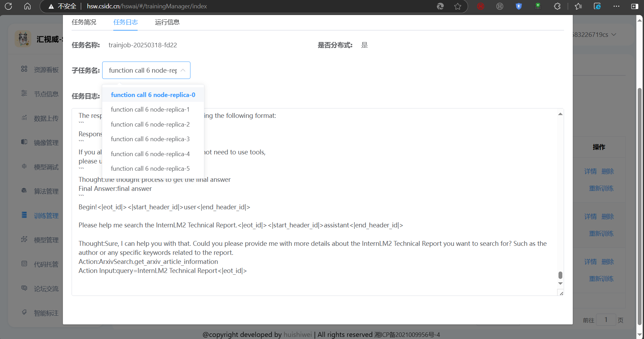This screenshot has width=644, height=339.
Task: Click third row 详情 link
Action: pos(590,262)
